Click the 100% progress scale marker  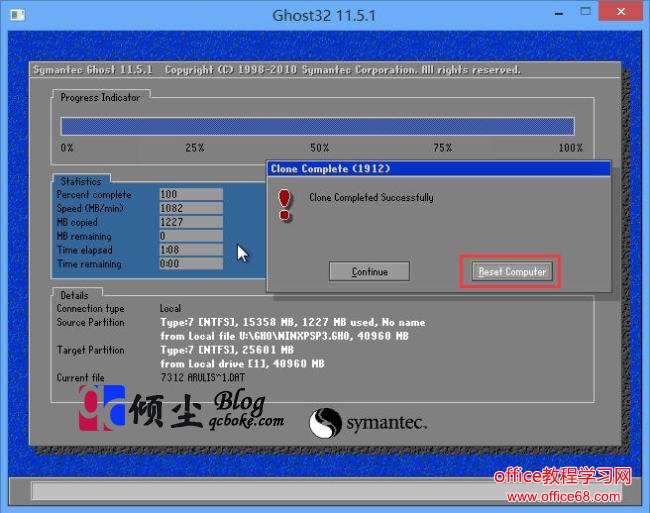pos(570,148)
